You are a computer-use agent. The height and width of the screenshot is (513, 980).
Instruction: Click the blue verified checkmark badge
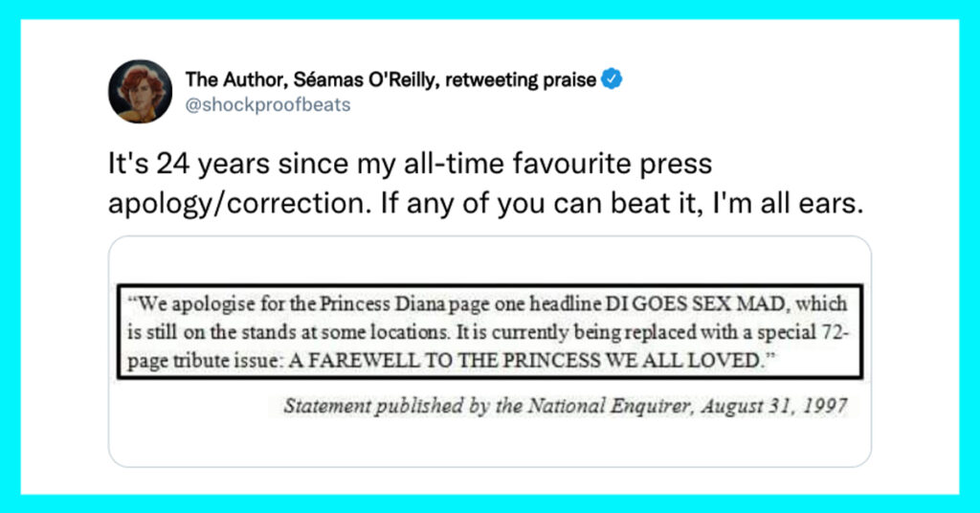pyautogui.click(x=612, y=79)
